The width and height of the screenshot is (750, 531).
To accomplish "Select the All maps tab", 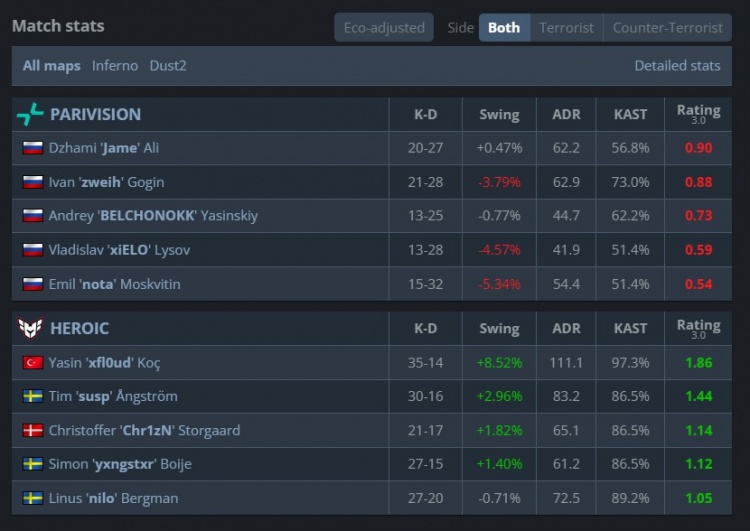I will 52,66.
